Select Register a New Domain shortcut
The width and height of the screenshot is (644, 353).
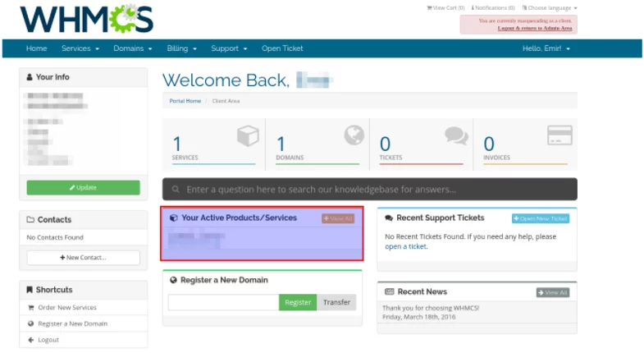pos(72,323)
